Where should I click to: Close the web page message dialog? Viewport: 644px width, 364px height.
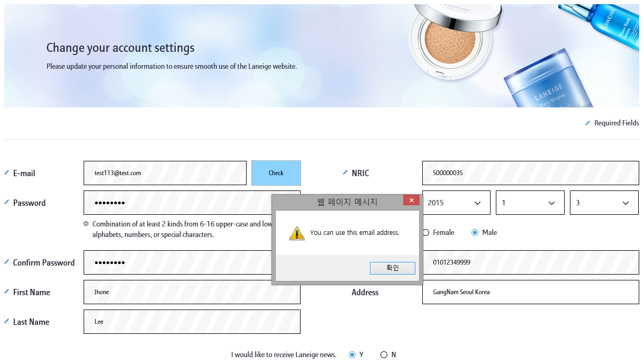[411, 201]
